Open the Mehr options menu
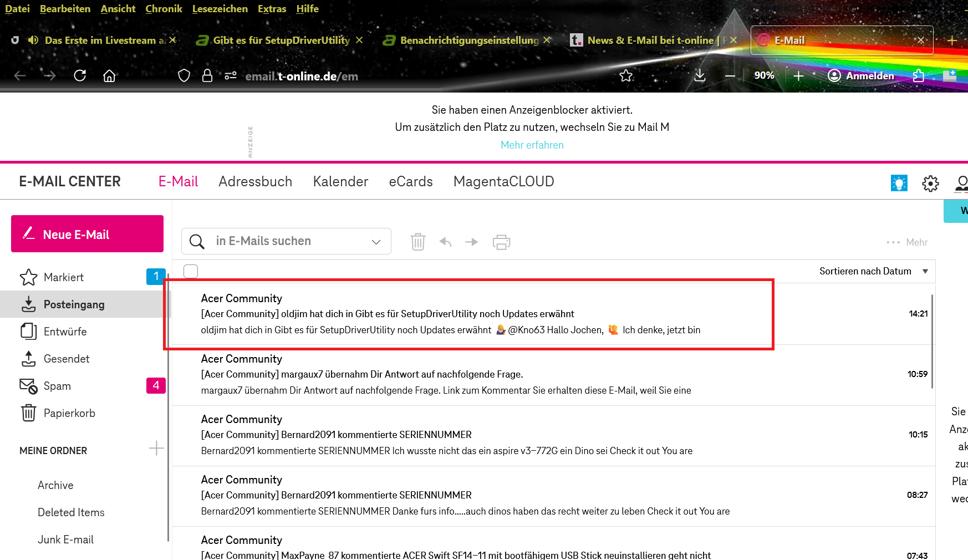 [x=907, y=242]
